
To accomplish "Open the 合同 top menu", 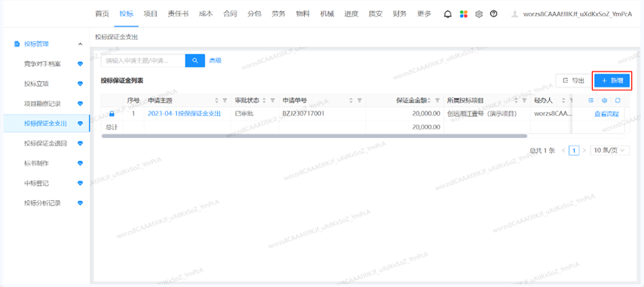I will (230, 14).
